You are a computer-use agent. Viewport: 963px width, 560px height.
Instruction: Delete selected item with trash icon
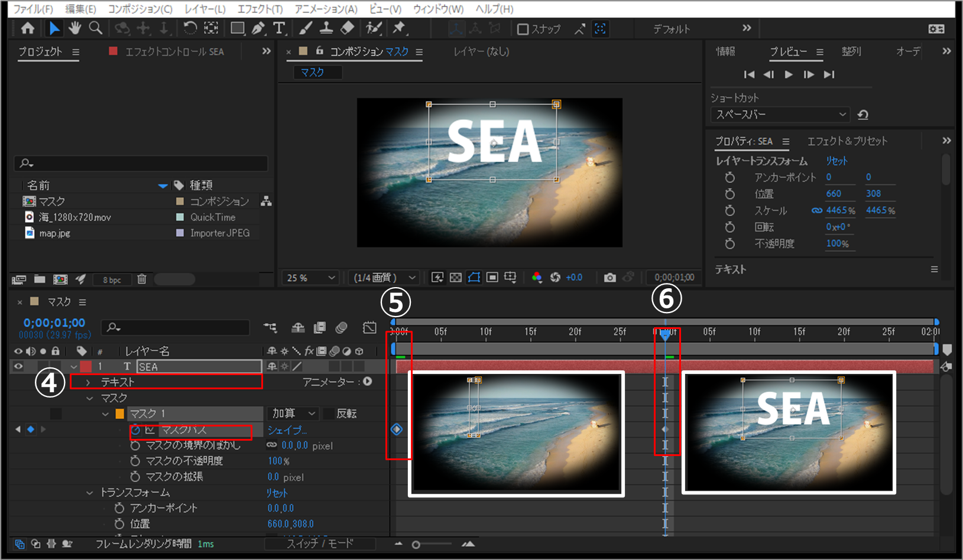coord(142,279)
